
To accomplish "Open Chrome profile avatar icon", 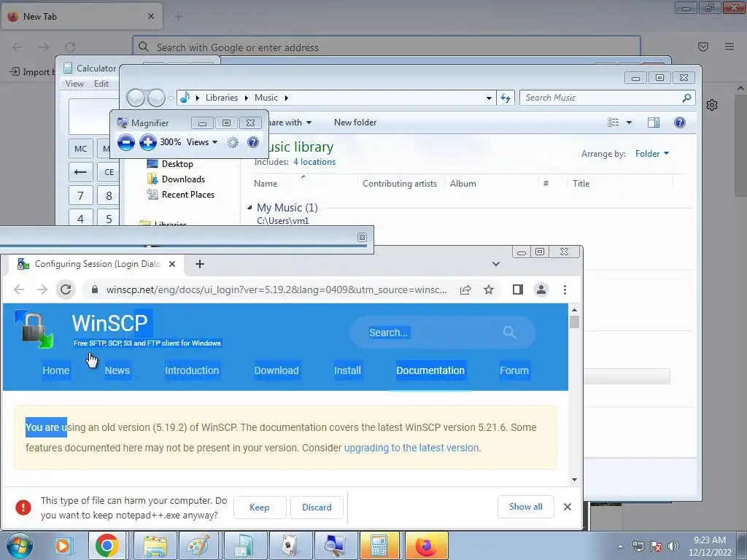I will [x=541, y=289].
